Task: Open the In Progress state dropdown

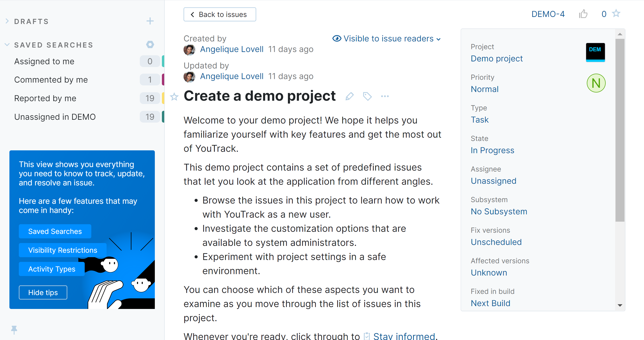Action: pyautogui.click(x=492, y=150)
